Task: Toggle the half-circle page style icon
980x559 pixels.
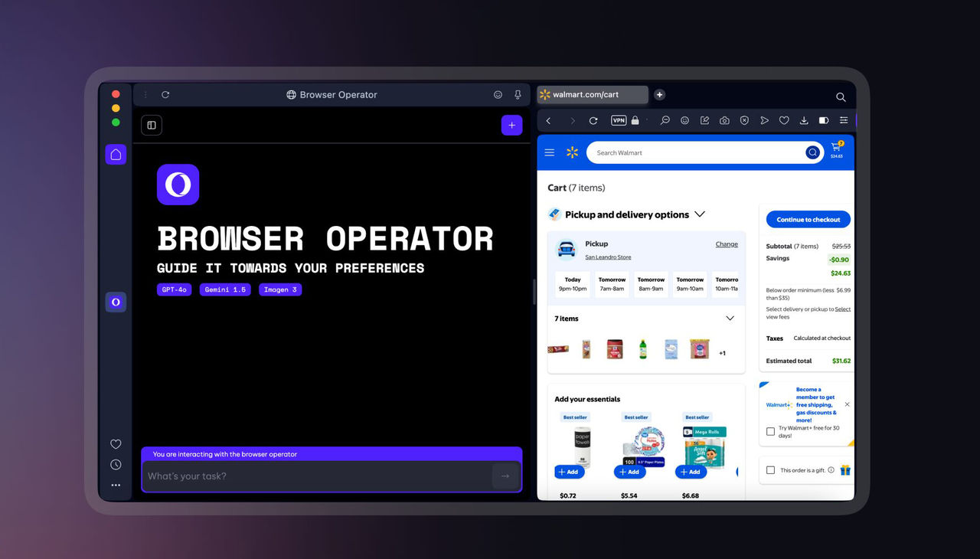Action: point(823,120)
